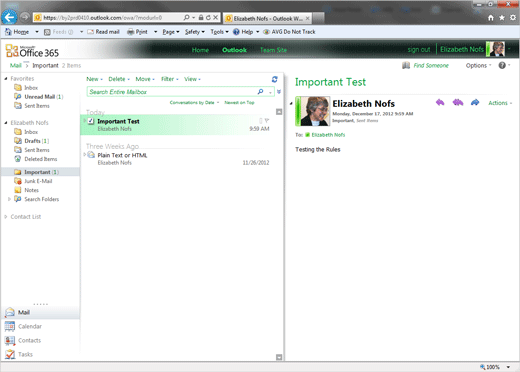Click message list scroll down arrow

[279, 357]
